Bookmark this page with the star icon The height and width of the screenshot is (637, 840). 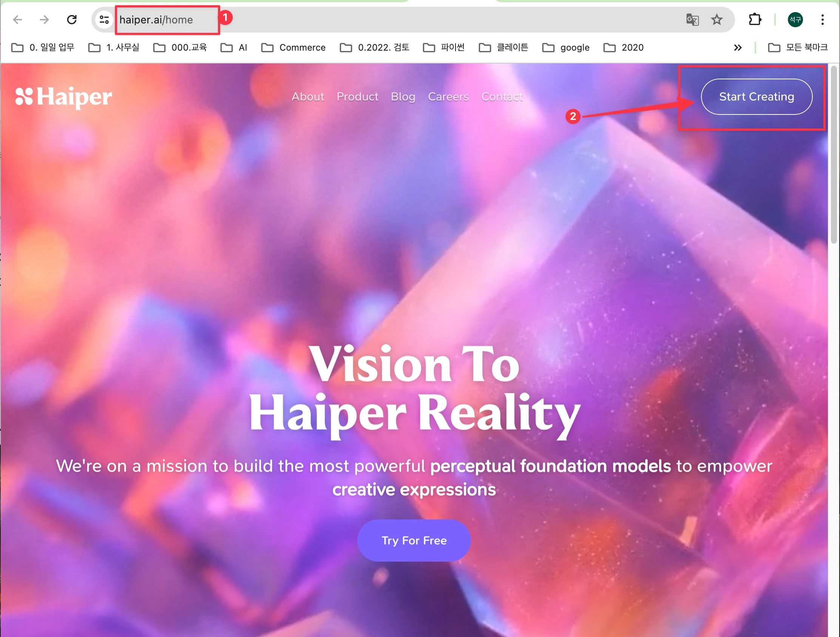coord(716,20)
